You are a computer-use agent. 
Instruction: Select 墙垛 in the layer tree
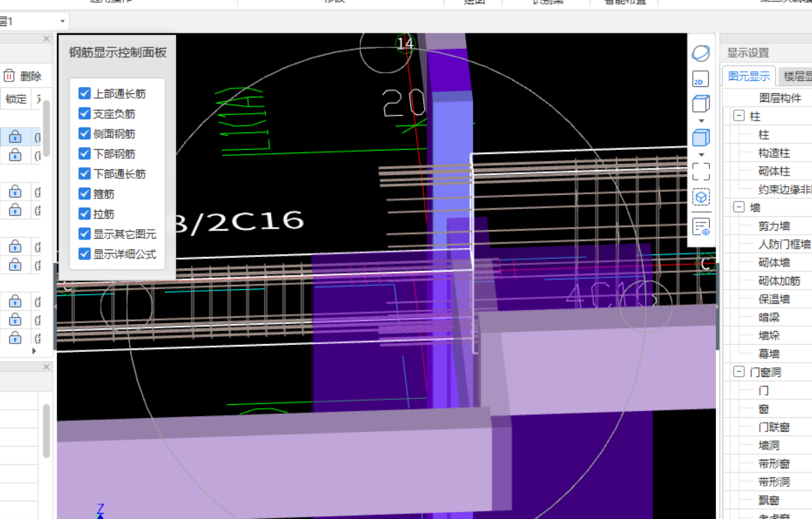769,335
